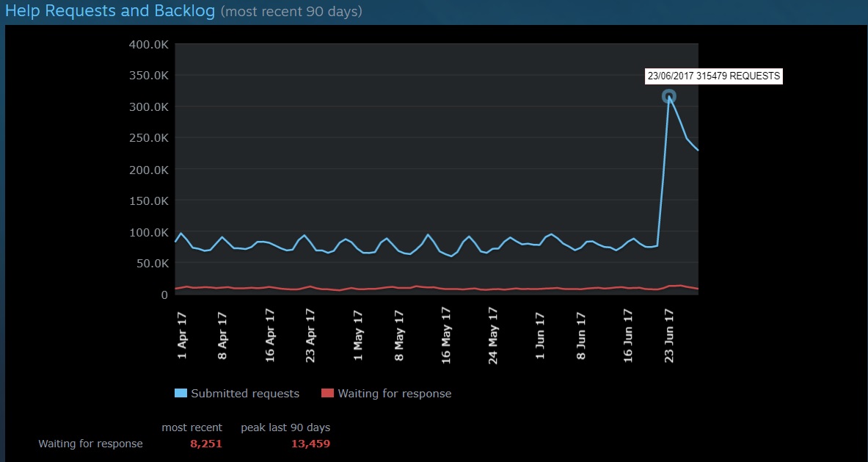868x462 pixels.
Task: Click the circled peak data point marker
Action: tap(668, 96)
